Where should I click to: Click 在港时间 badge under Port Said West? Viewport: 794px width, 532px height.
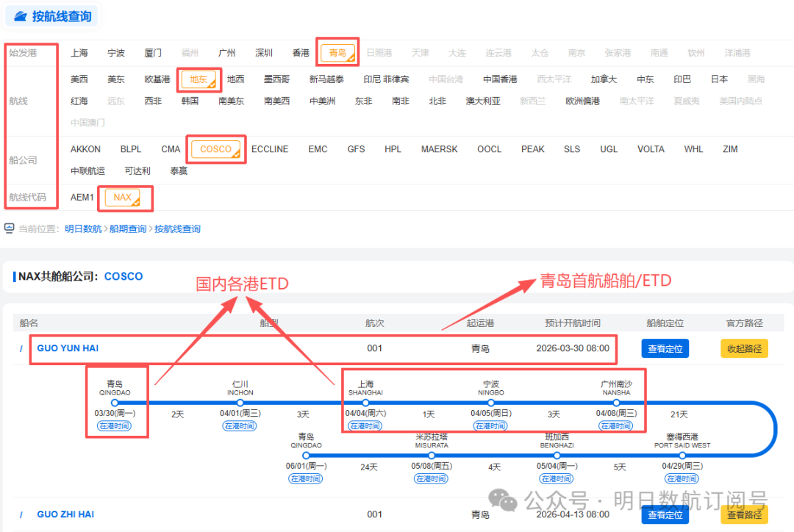682,478
